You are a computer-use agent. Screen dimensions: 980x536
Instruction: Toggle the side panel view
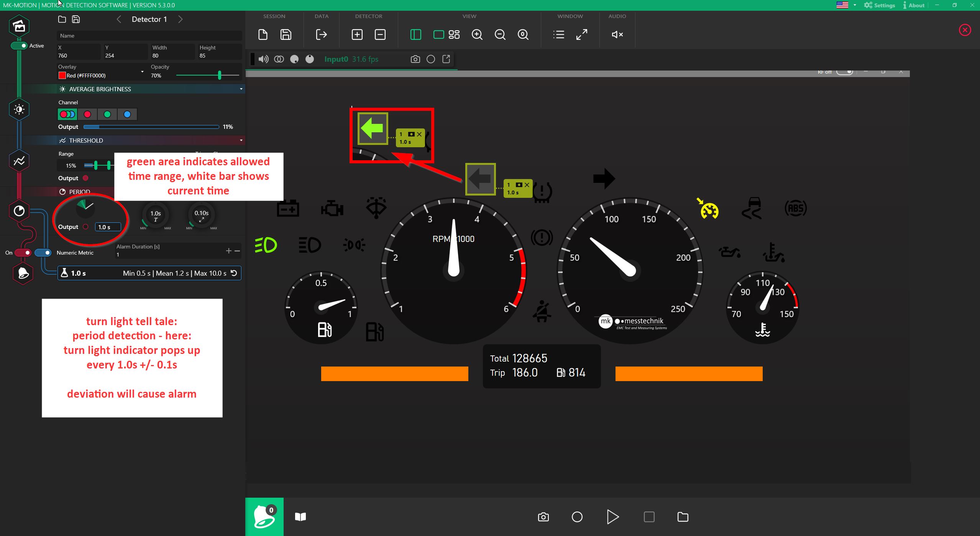point(416,35)
